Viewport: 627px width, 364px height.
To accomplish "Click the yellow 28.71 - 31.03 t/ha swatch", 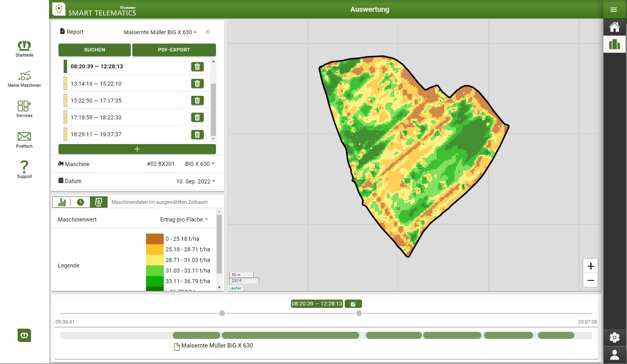I will tap(155, 260).
